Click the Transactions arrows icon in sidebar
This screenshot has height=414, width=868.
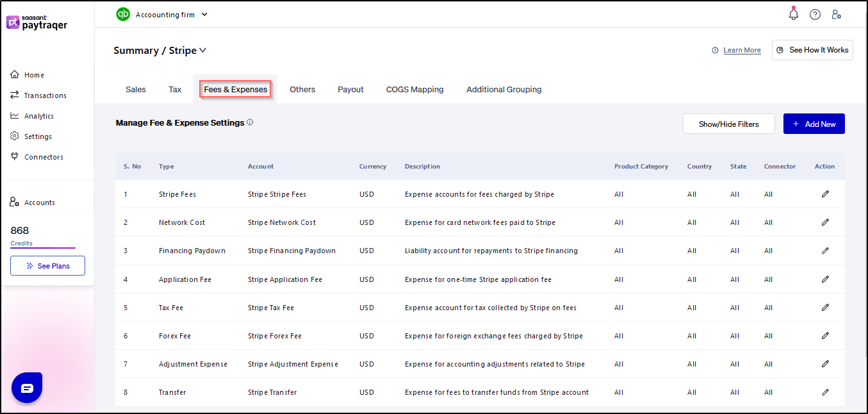pyautogui.click(x=15, y=95)
